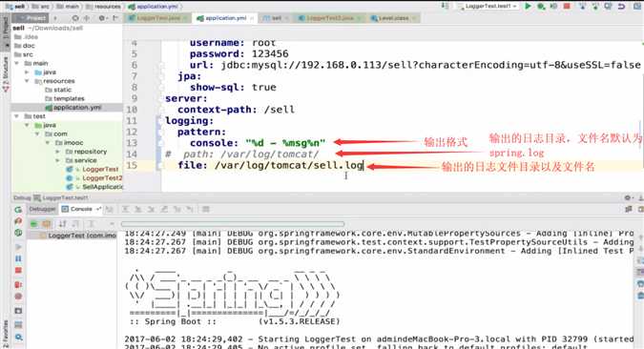Click the collapse-all icon in Project panel header
The height and width of the screenshot is (349, 644).
[87, 18]
